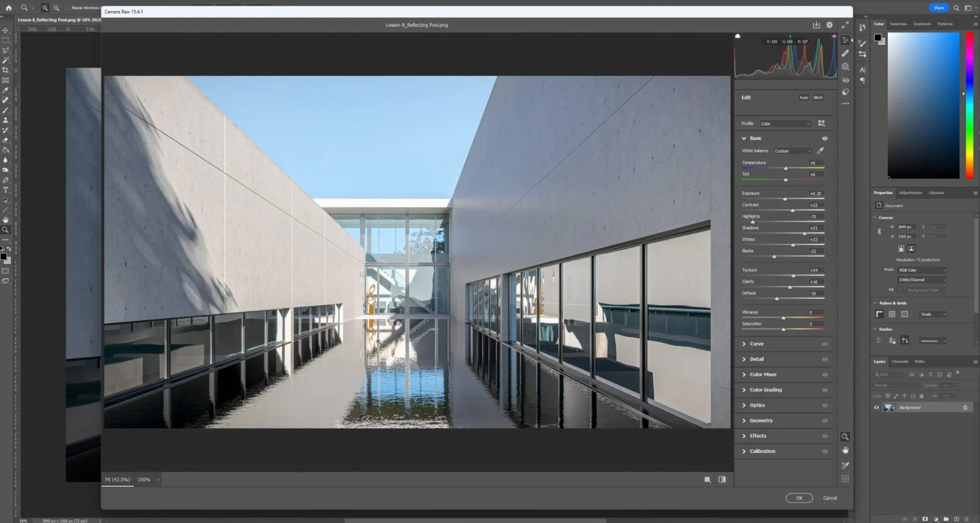Open the Profile browser grid icon
Screen dimensions: 980x523
[x=821, y=123]
